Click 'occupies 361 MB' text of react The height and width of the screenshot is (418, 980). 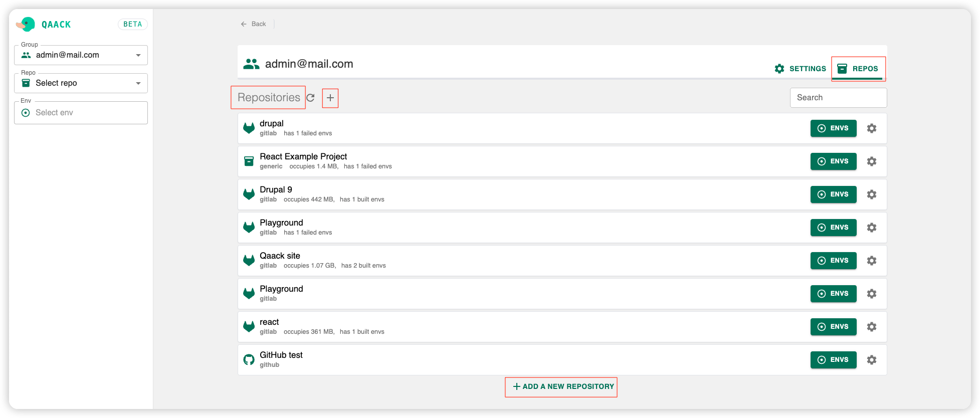pyautogui.click(x=309, y=332)
